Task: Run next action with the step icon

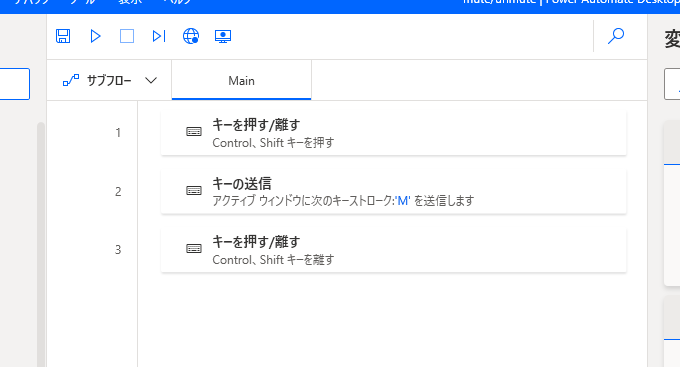Action: click(x=159, y=36)
